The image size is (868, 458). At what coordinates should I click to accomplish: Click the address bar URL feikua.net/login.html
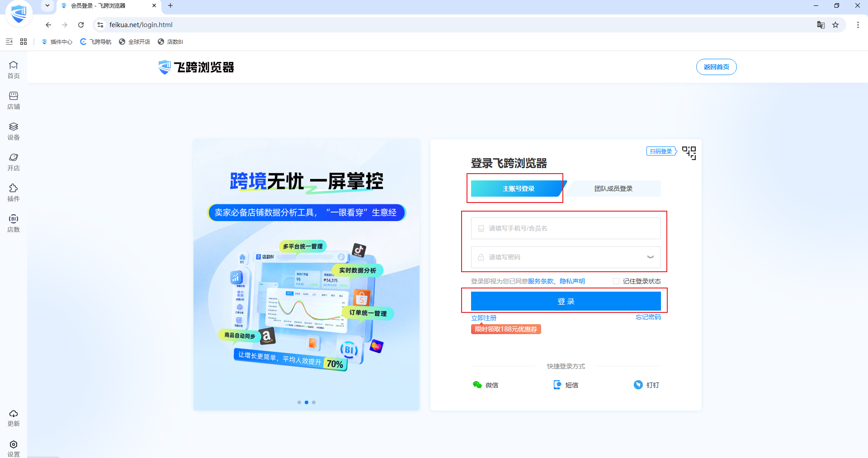click(141, 25)
